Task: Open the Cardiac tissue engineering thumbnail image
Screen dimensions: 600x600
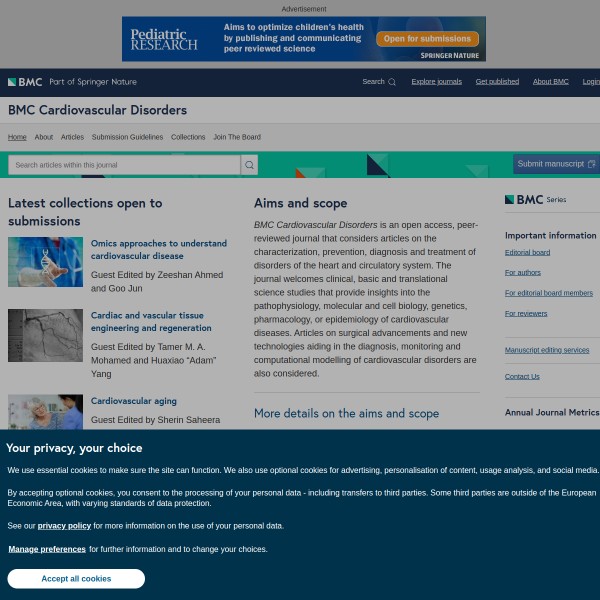Action: (45, 335)
